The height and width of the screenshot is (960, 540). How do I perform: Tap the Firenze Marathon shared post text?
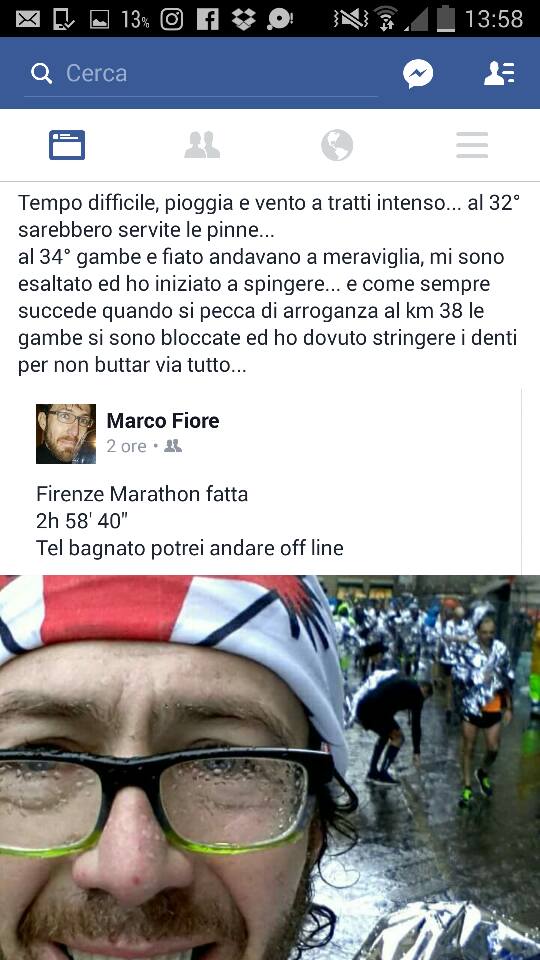tap(190, 520)
